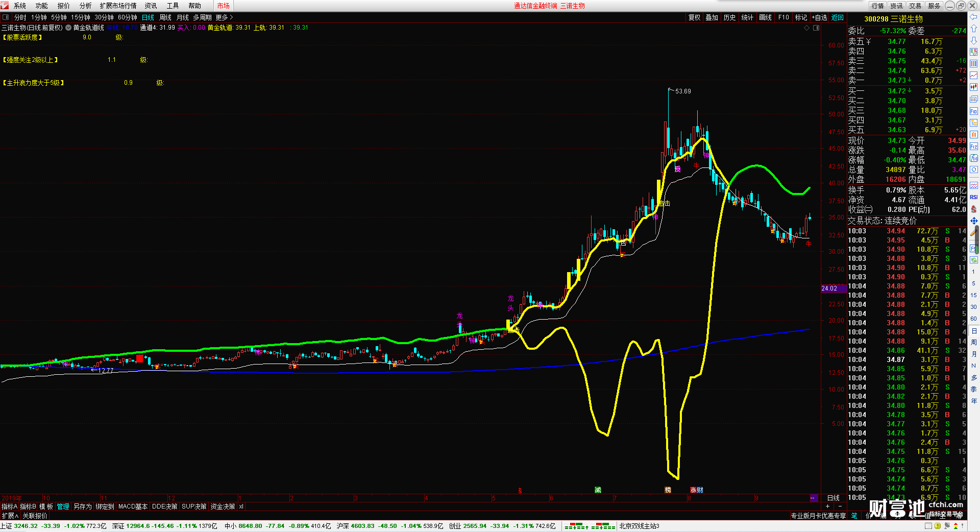
Task: Open the 功能 menu
Action: coord(41,6)
